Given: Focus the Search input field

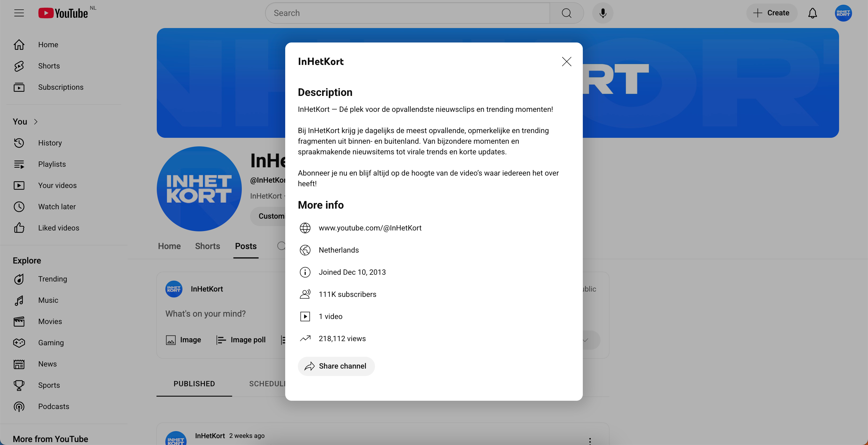Looking at the screenshot, I should click(408, 13).
